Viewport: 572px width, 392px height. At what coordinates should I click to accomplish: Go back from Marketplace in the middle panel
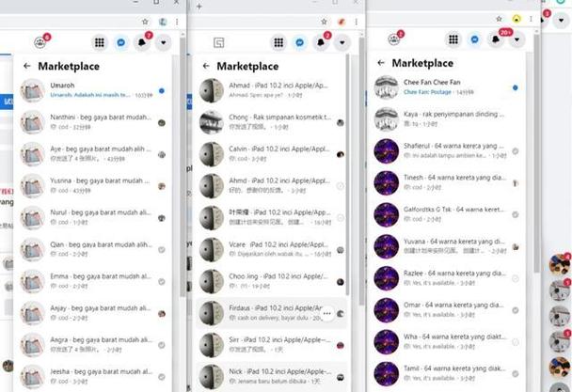(207, 67)
